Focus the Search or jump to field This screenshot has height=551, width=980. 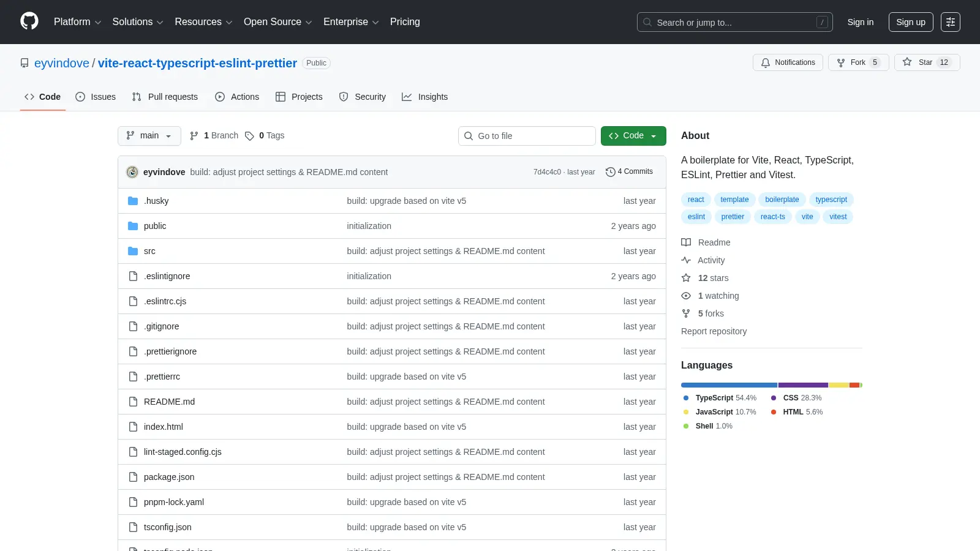click(734, 22)
